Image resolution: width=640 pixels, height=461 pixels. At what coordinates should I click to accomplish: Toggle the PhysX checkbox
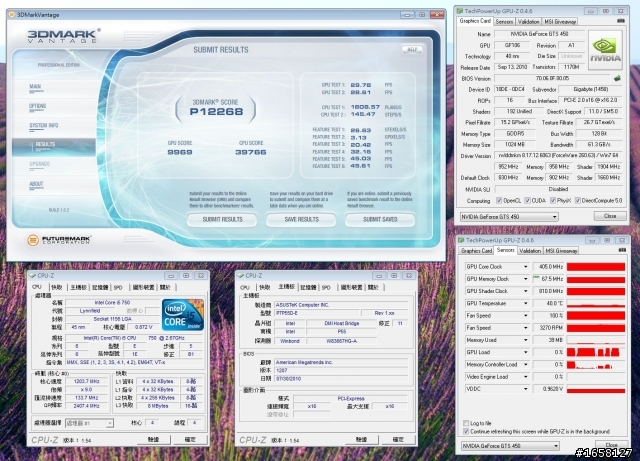[x=553, y=200]
